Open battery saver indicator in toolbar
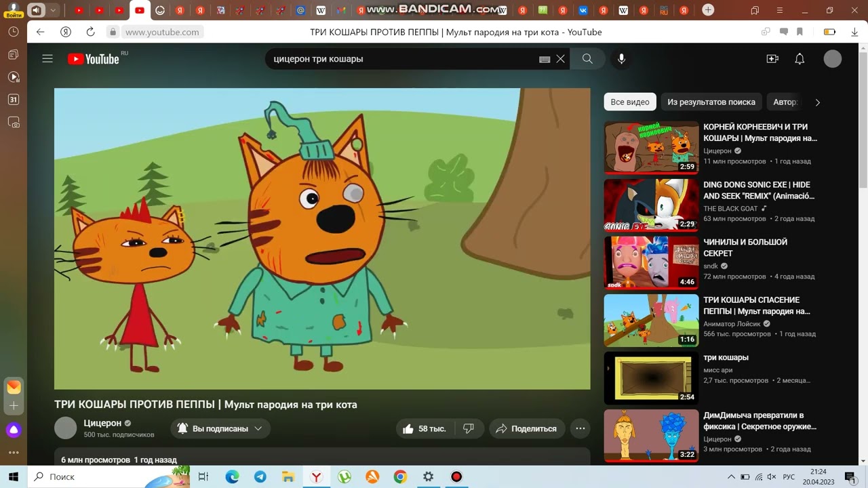The width and height of the screenshot is (868, 488). pyautogui.click(x=829, y=32)
